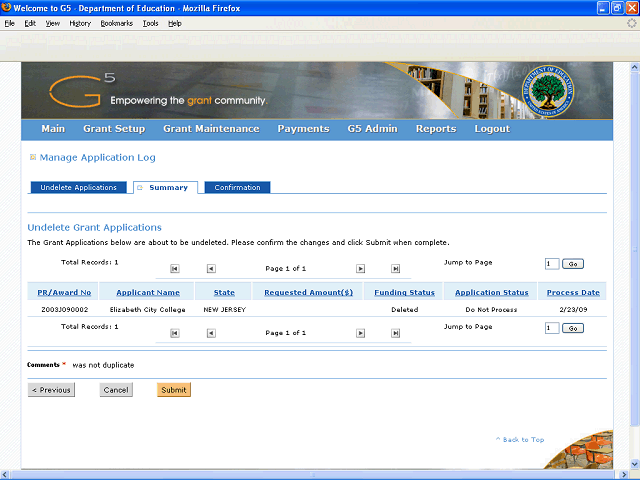Click the Cancel button

coord(116,390)
